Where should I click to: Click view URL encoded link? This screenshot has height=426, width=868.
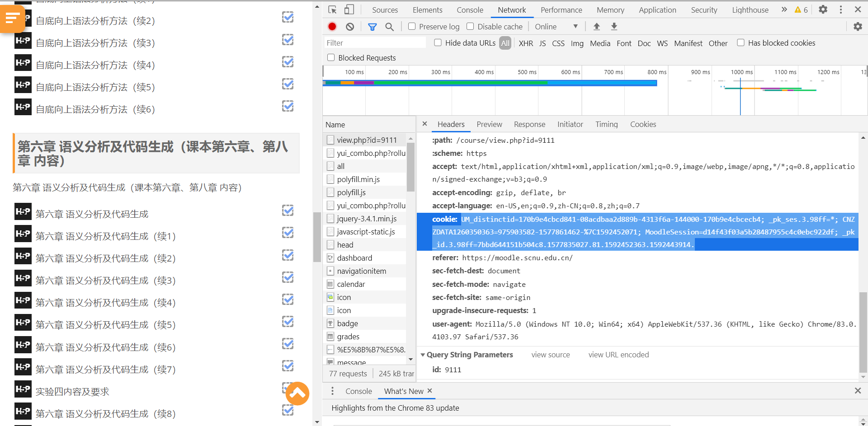618,355
